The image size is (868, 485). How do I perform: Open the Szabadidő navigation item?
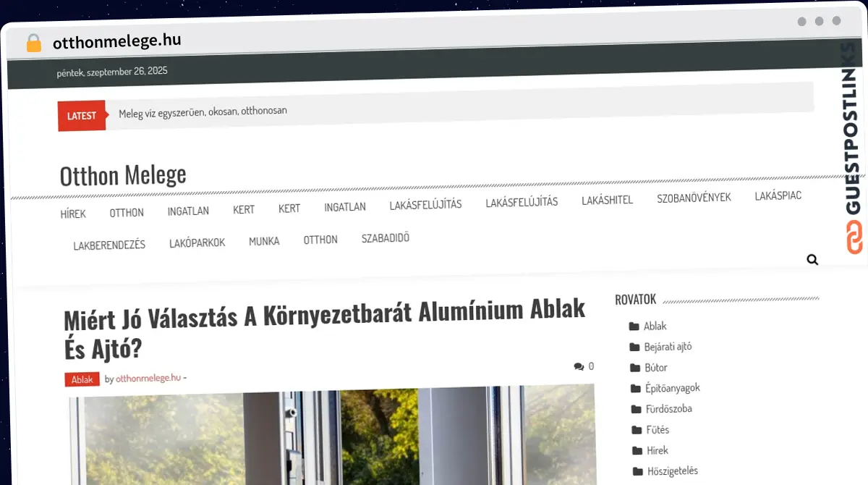pos(385,238)
